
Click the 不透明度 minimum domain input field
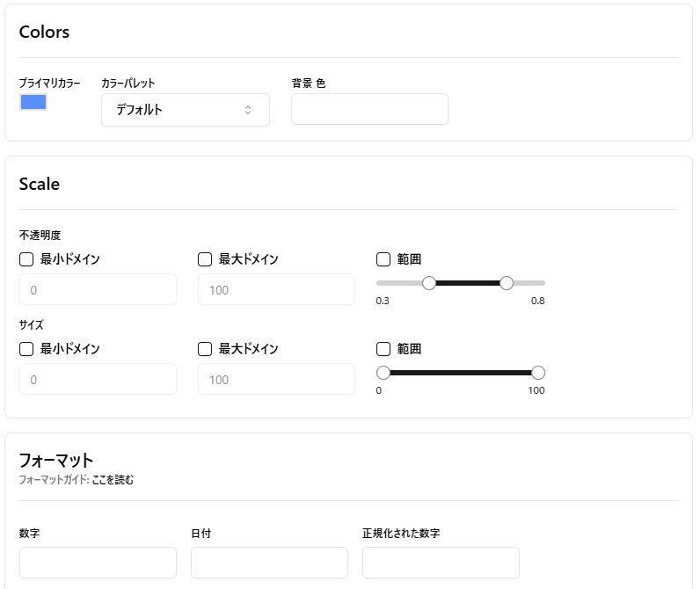(98, 289)
